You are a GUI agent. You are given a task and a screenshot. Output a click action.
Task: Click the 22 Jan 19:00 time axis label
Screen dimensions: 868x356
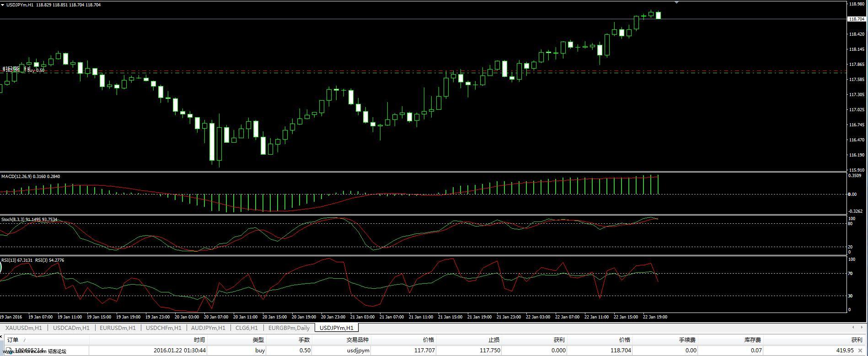click(655, 317)
